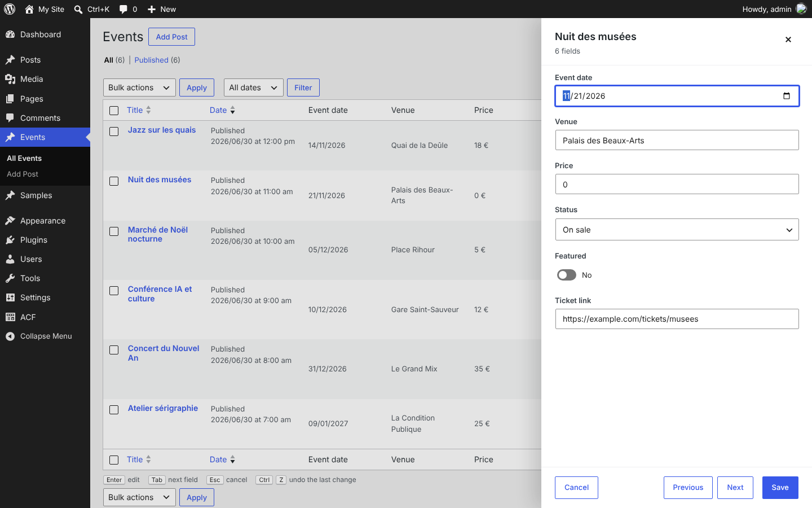
Task: Open the Samples menu item
Action: click(x=45, y=195)
